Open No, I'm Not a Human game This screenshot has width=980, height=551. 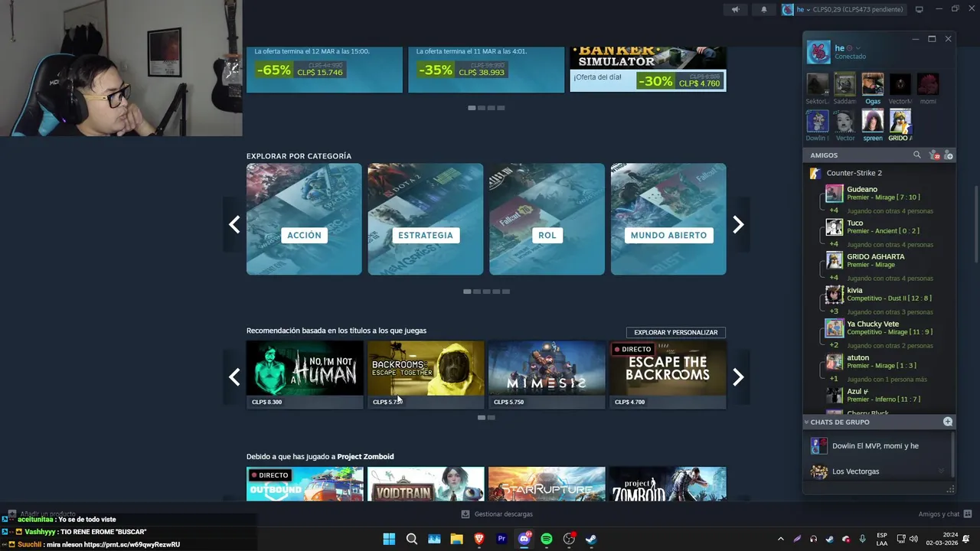(305, 375)
